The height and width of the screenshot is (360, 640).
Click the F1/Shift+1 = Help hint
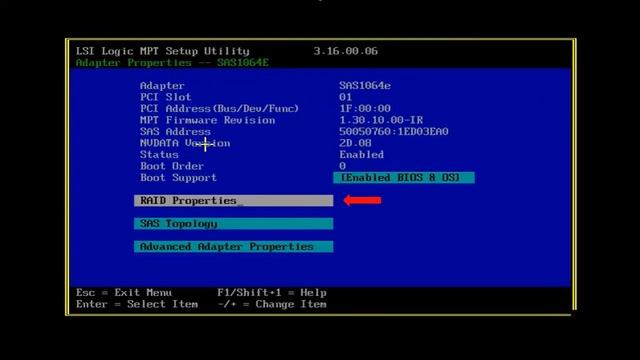point(272,293)
